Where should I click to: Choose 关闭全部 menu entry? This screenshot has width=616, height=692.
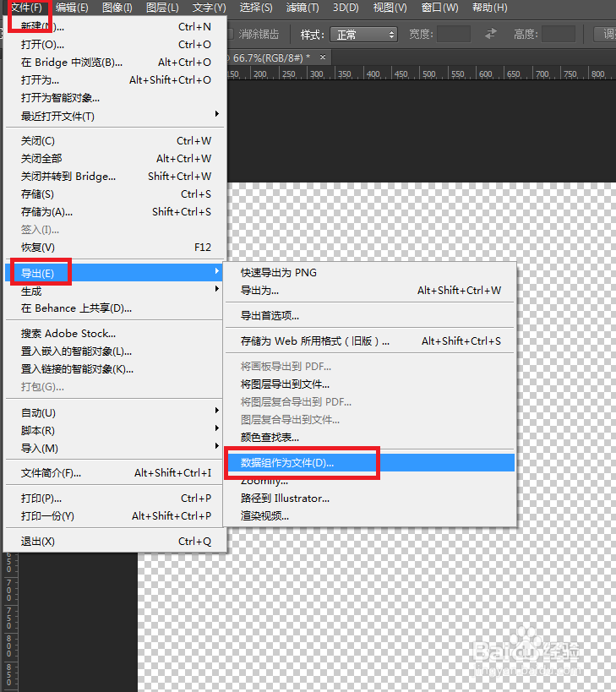coord(115,159)
